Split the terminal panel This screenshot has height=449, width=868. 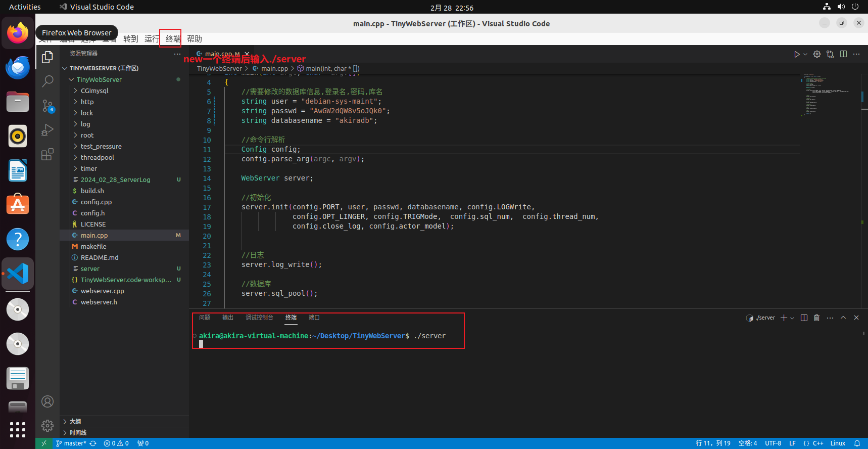pos(804,318)
